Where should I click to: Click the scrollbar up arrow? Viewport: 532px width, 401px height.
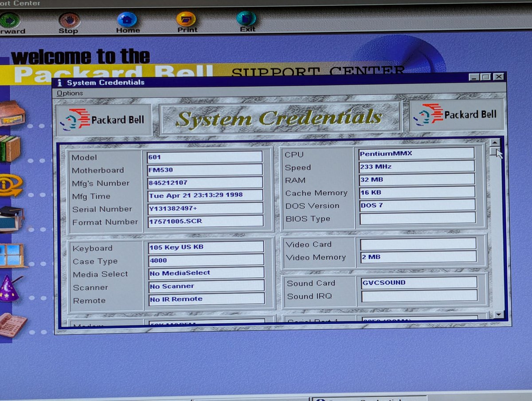(495, 143)
